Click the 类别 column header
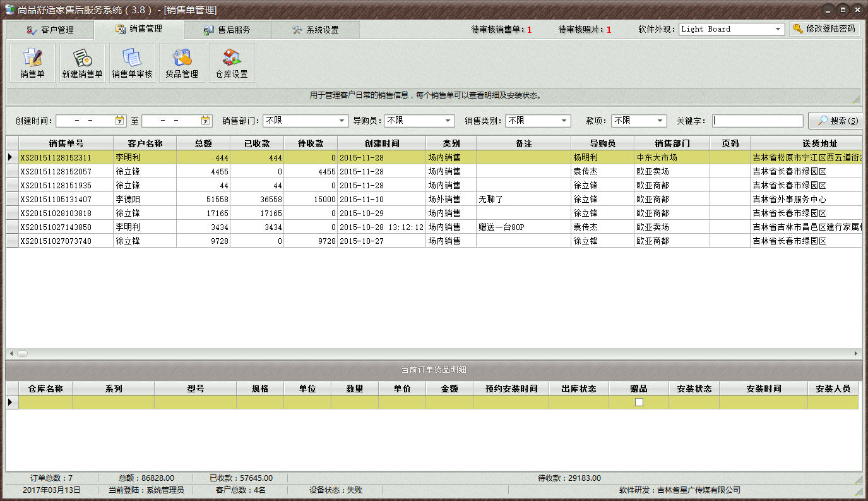This screenshot has width=868, height=501. tap(451, 143)
